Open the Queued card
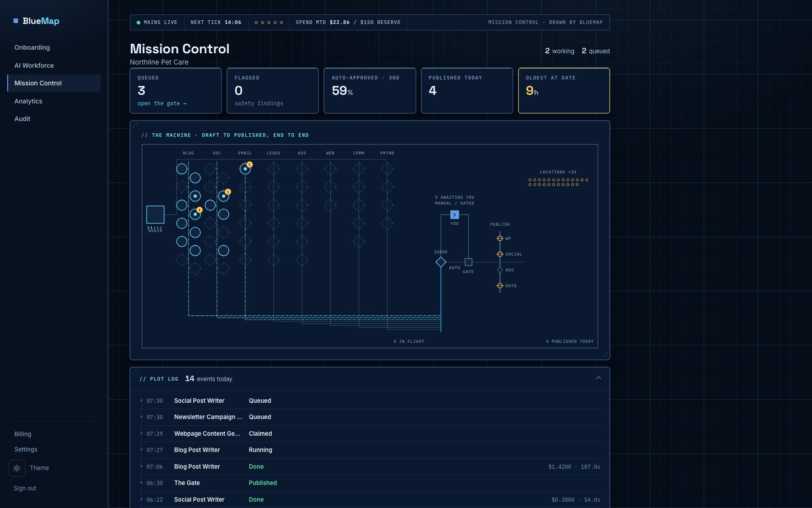Viewport: 812px width, 508px height. click(175, 90)
